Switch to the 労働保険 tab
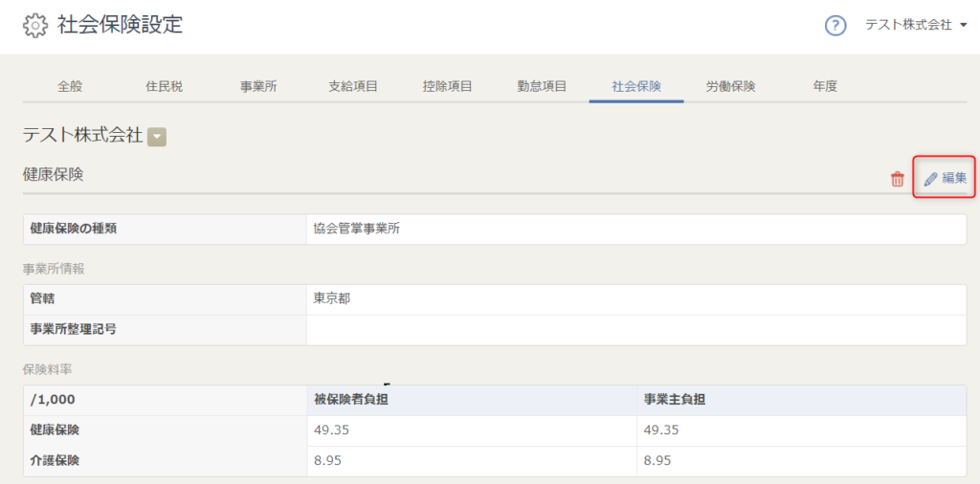980x484 pixels. [730, 87]
